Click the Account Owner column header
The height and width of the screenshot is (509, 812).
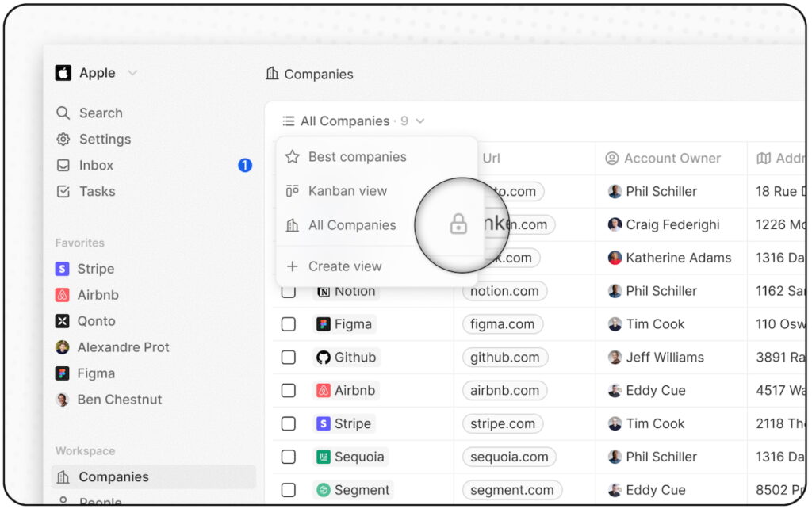click(663, 159)
